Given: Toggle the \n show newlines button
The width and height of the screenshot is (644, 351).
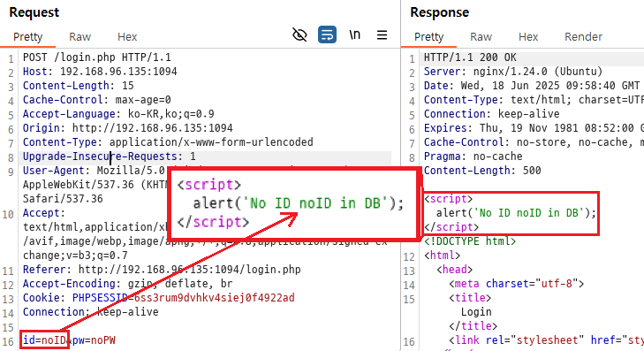Looking at the screenshot, I should click(355, 35).
